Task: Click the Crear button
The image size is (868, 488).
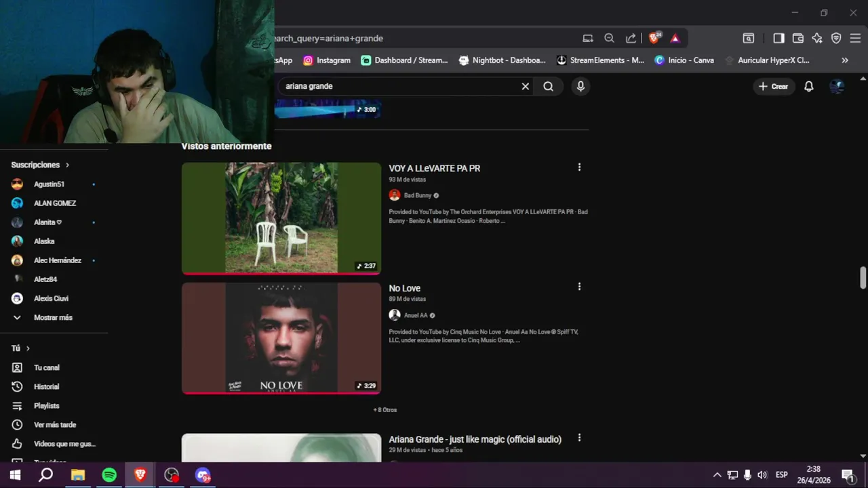Action: click(x=774, y=86)
